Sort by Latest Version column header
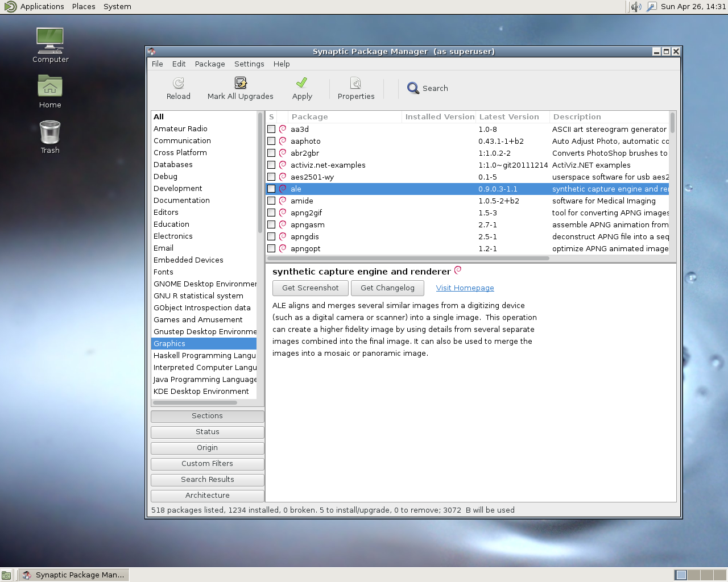This screenshot has height=582, width=728. click(x=513, y=117)
